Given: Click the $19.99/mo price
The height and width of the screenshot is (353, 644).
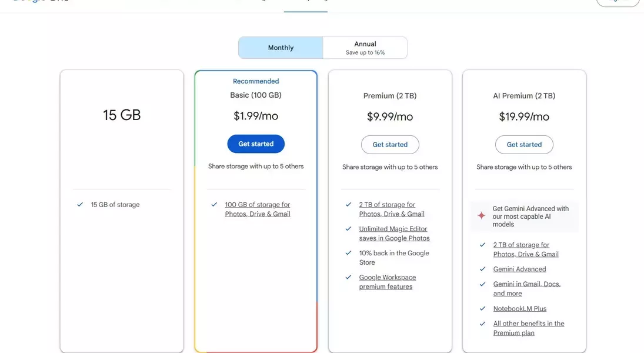Looking at the screenshot, I should 524,116.
